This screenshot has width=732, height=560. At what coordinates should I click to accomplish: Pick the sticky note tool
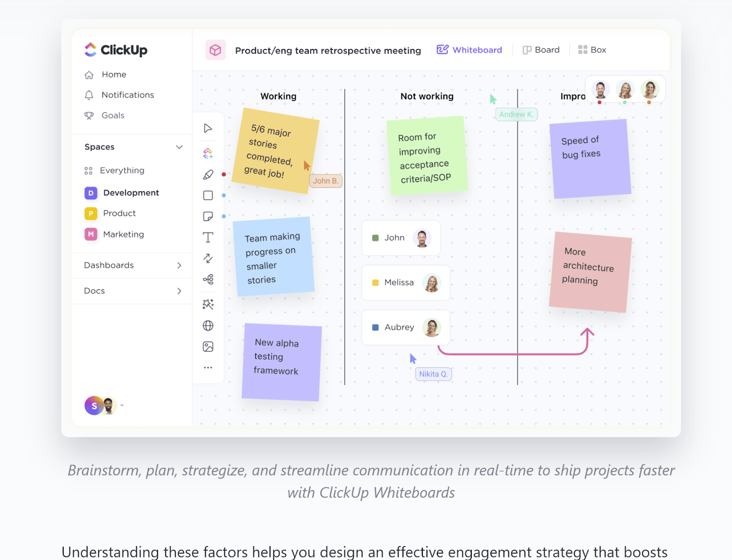click(208, 216)
